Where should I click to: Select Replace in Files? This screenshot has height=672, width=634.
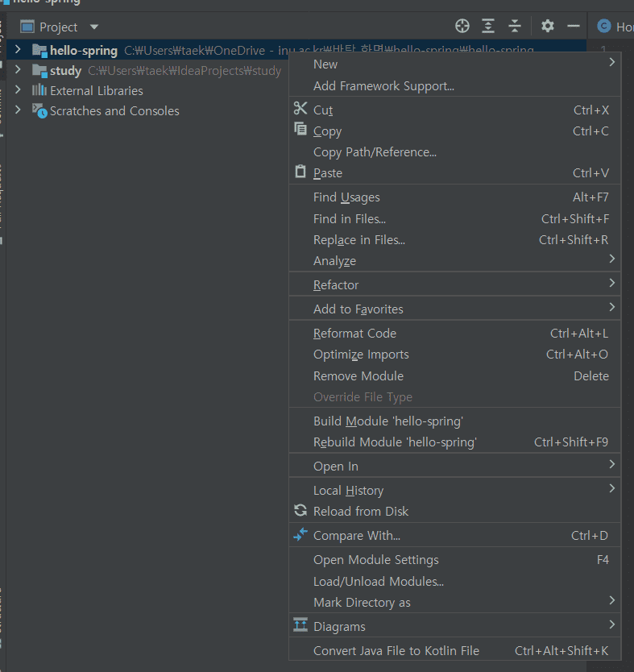(455, 239)
